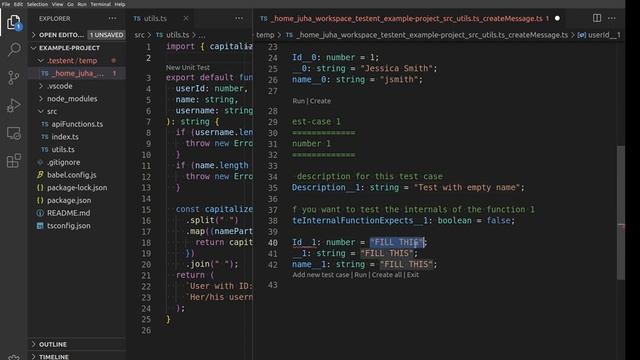This screenshot has width=640, height=360.
Task: Click Run code lens above line 28
Action: click(298, 101)
